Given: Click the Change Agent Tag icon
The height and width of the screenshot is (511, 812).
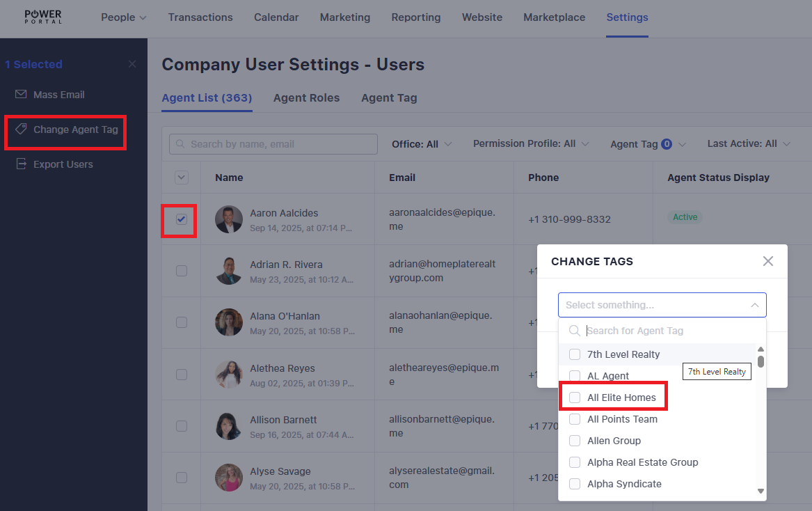Looking at the screenshot, I should coord(21,129).
